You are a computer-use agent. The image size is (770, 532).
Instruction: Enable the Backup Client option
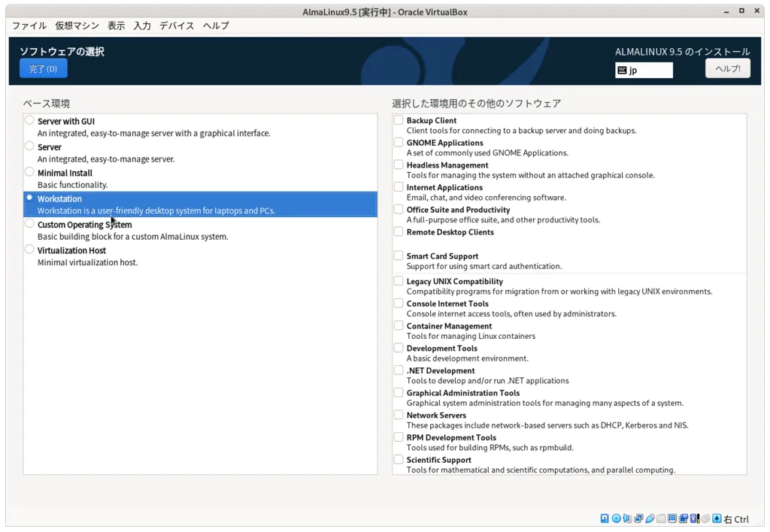[398, 119]
